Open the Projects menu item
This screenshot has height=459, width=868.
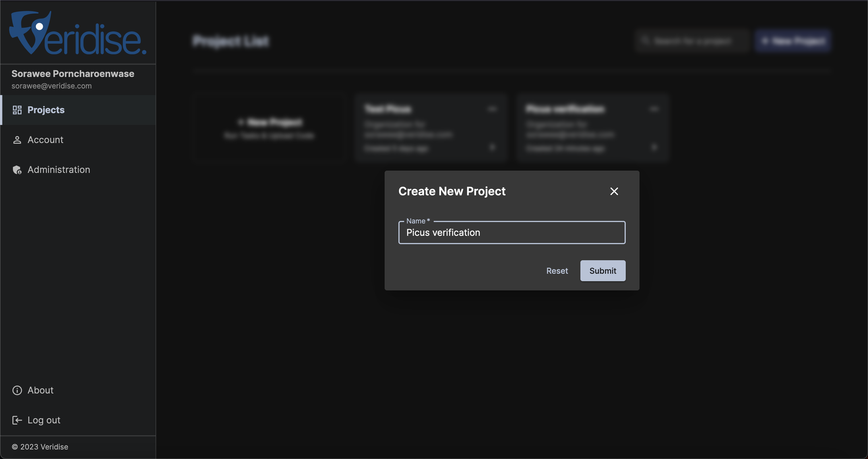pyautogui.click(x=46, y=110)
